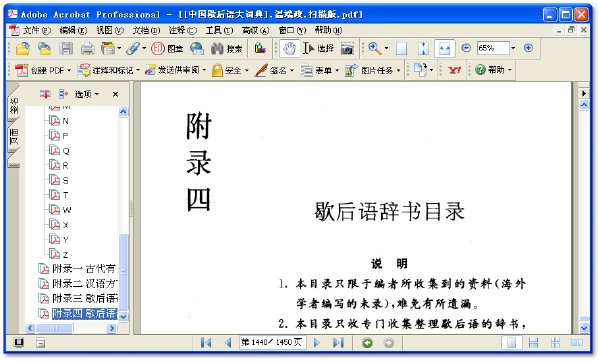Go to the last page

point(338,343)
